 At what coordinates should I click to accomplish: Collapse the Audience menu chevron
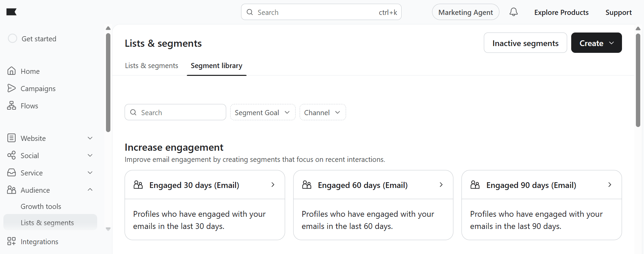(90, 190)
